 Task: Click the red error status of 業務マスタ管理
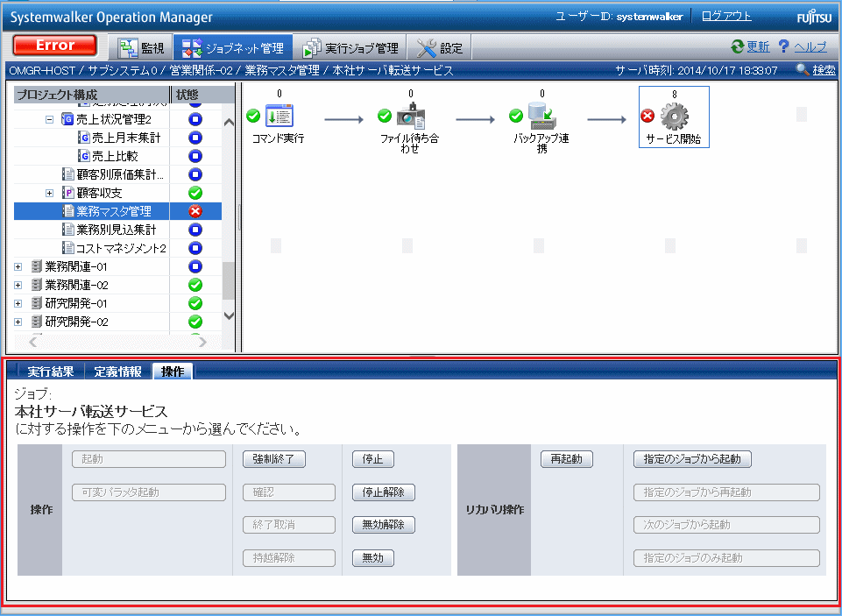pos(195,211)
